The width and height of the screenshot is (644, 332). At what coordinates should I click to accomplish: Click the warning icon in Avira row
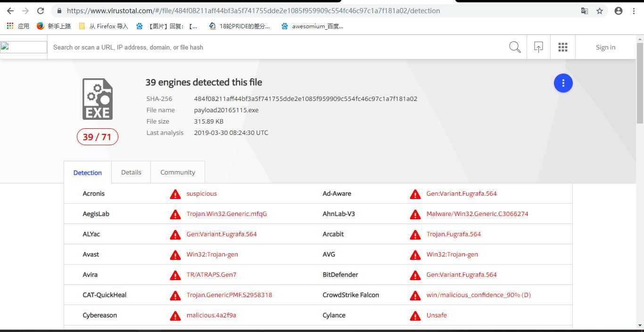coord(175,275)
